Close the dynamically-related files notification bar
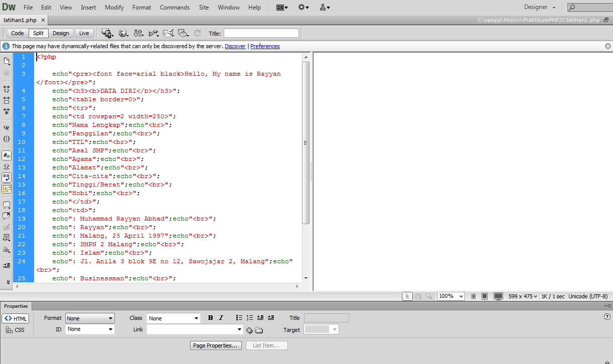 [x=607, y=46]
